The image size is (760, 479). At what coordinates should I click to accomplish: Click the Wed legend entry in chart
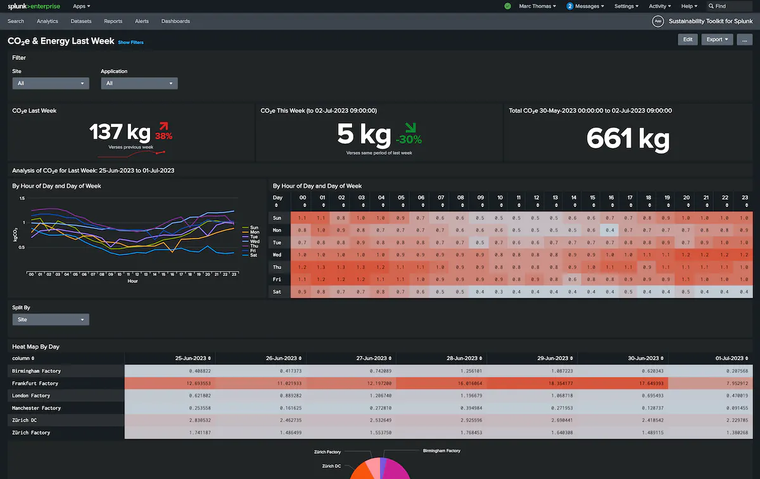click(x=251, y=241)
